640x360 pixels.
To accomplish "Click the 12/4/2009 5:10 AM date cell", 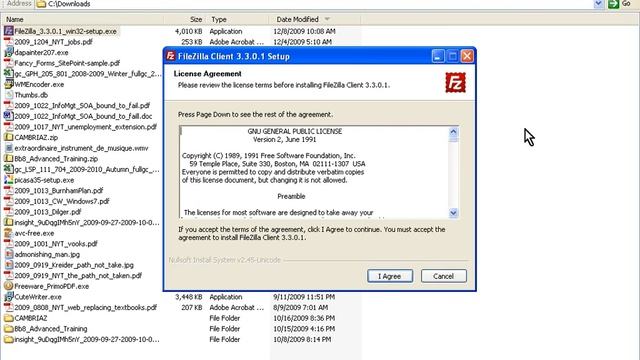I will (302, 42).
